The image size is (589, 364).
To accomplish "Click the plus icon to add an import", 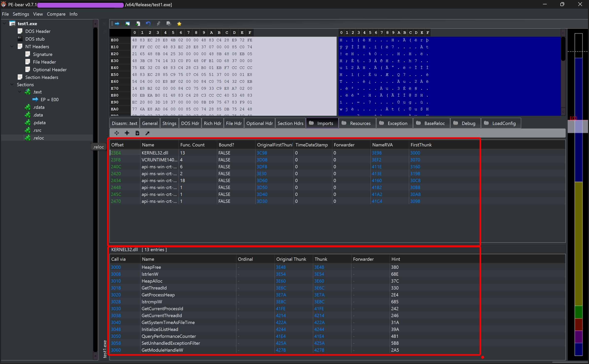I will tap(127, 133).
